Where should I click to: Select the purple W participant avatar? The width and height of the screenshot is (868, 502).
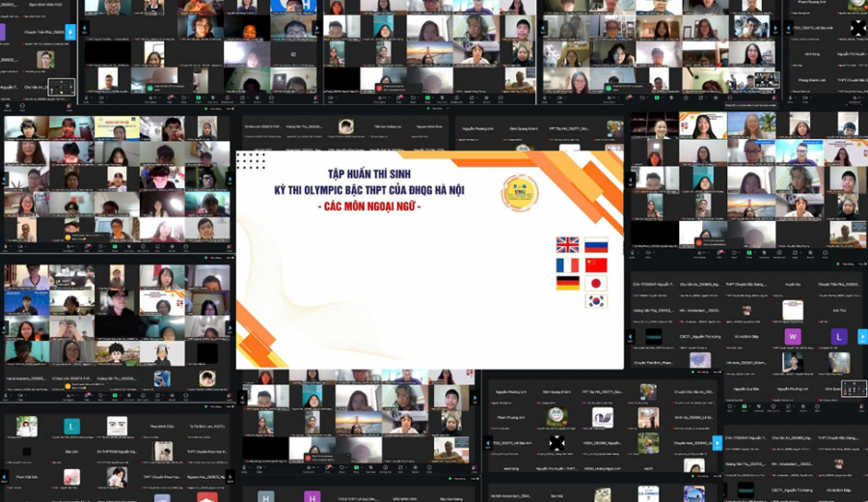pos(793,336)
